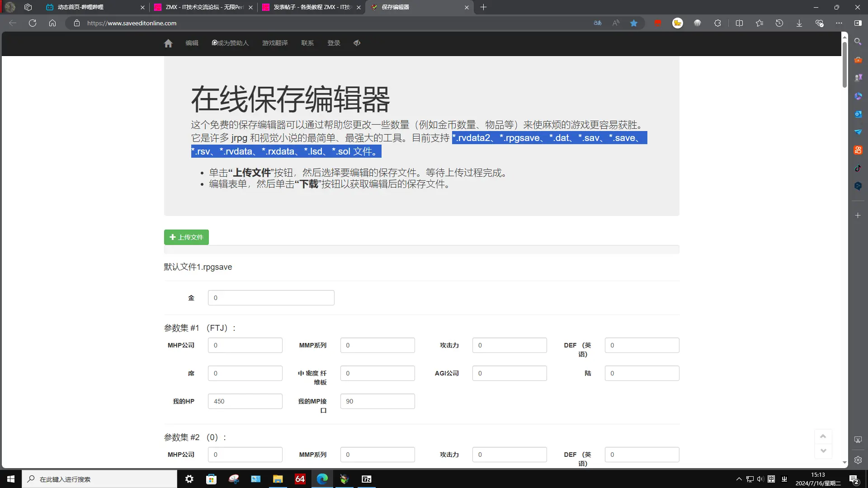Click browser refresh button

tap(33, 23)
